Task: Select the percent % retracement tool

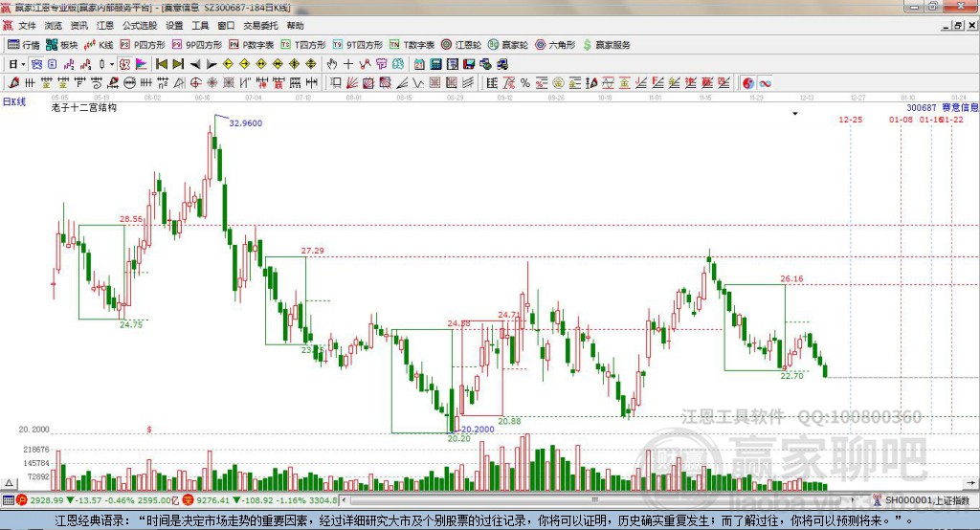Action: click(525, 83)
